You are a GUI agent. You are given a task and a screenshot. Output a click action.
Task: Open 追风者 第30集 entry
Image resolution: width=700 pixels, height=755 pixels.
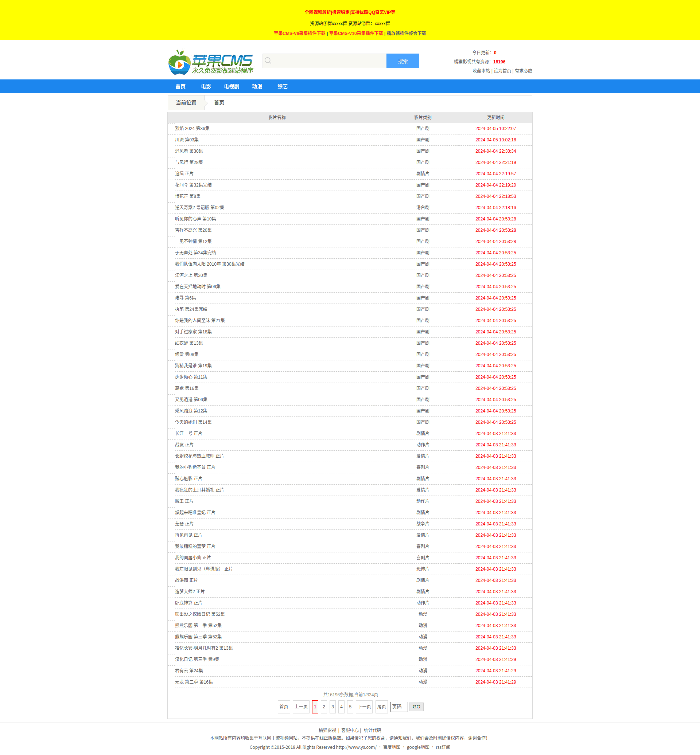tap(189, 151)
